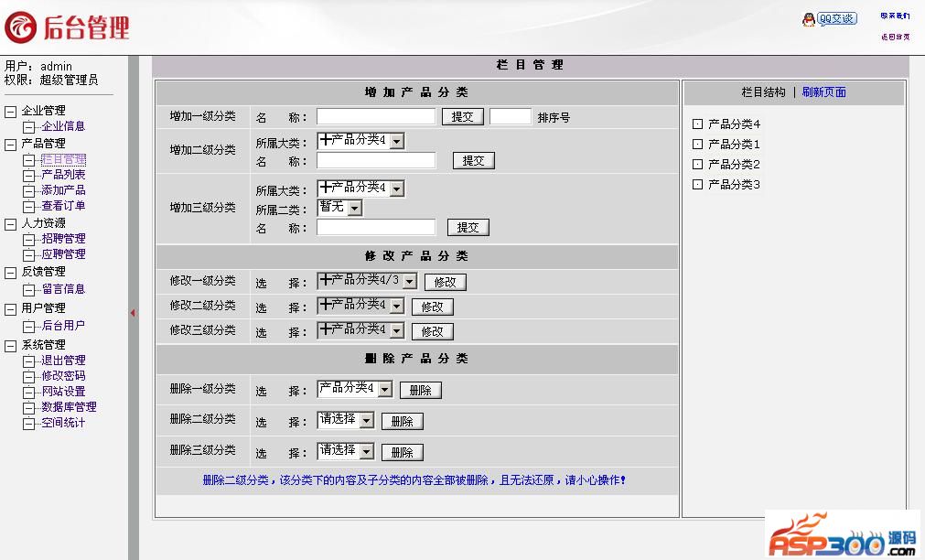Click the QQ penguin icon
The width and height of the screenshot is (925, 560).
point(808,19)
